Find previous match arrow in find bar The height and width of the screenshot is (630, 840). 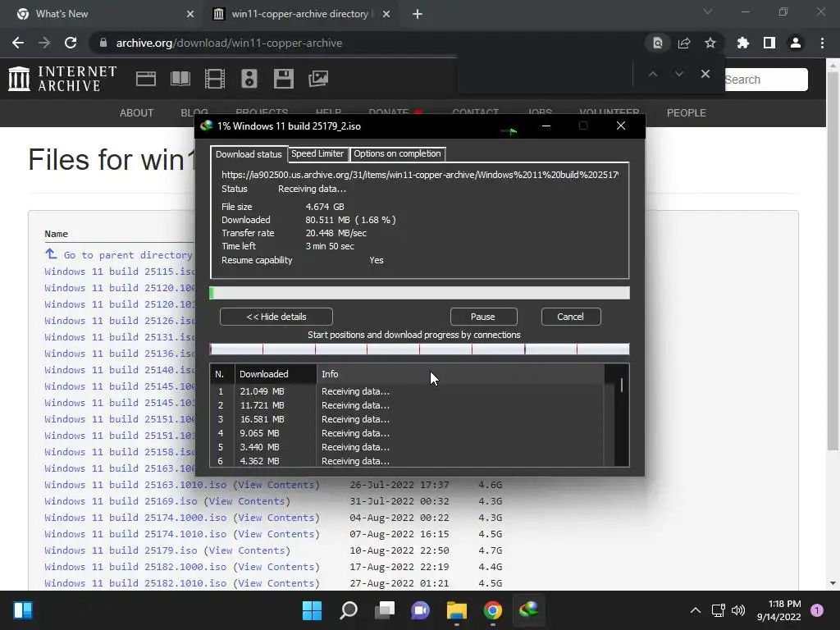click(652, 74)
